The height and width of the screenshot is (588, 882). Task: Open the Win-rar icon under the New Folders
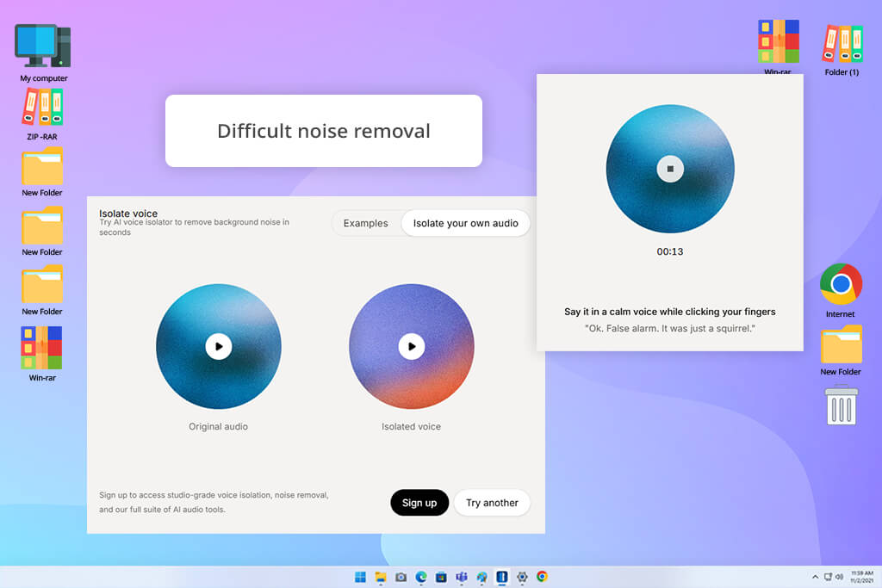click(42, 354)
